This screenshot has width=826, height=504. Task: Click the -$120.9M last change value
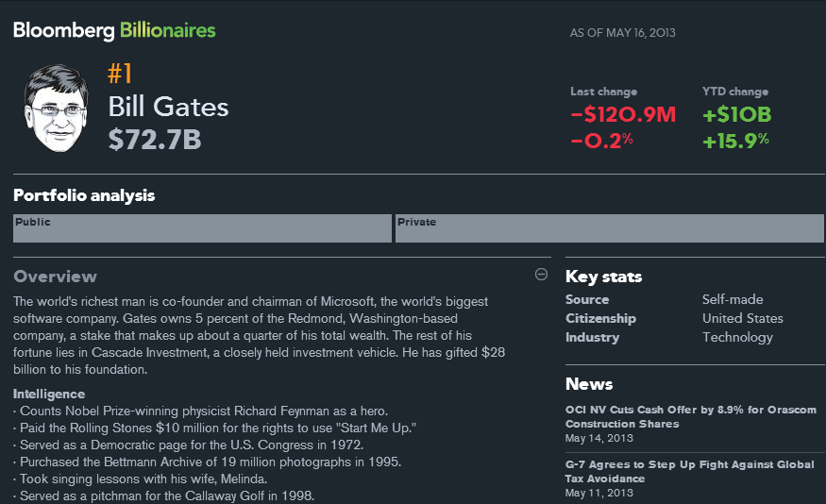623,115
